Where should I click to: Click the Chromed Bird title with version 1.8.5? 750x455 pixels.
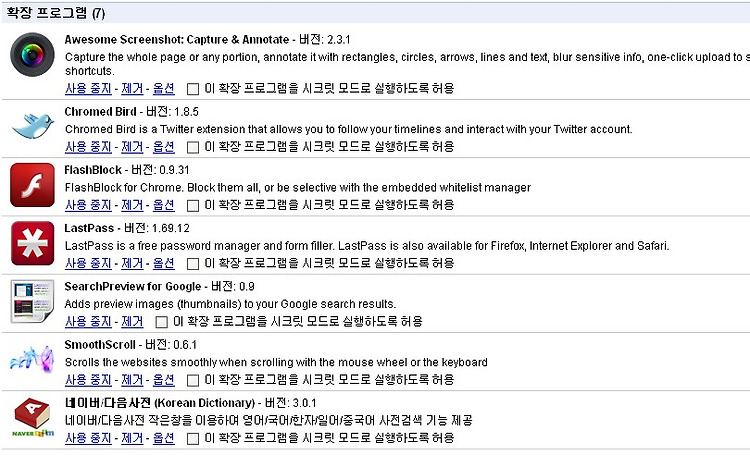tap(132, 112)
